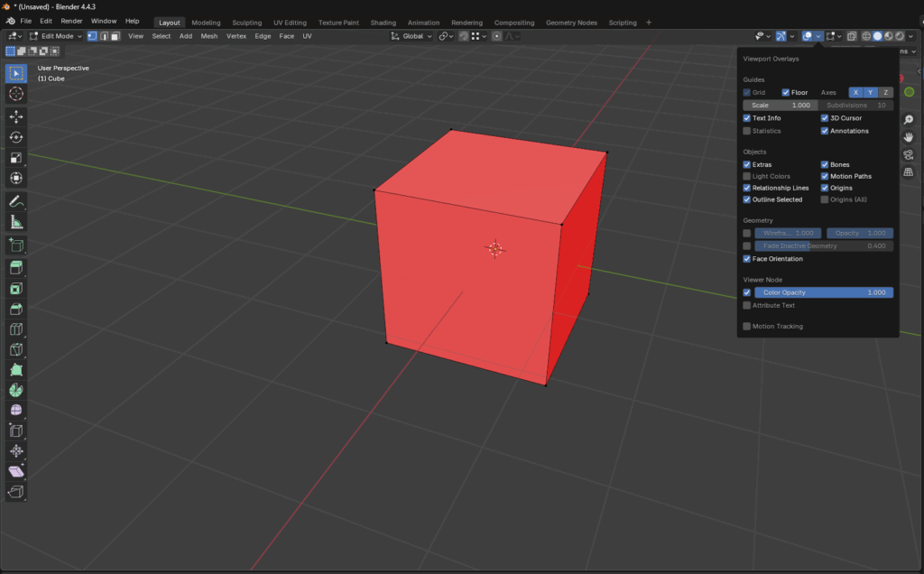
Task: Select the Rotate tool
Action: (x=16, y=137)
